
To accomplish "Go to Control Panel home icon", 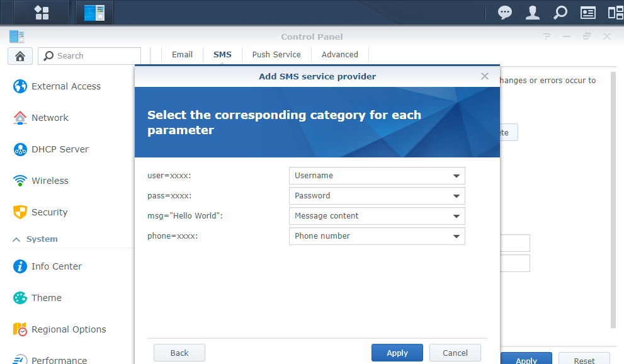I will coord(20,56).
